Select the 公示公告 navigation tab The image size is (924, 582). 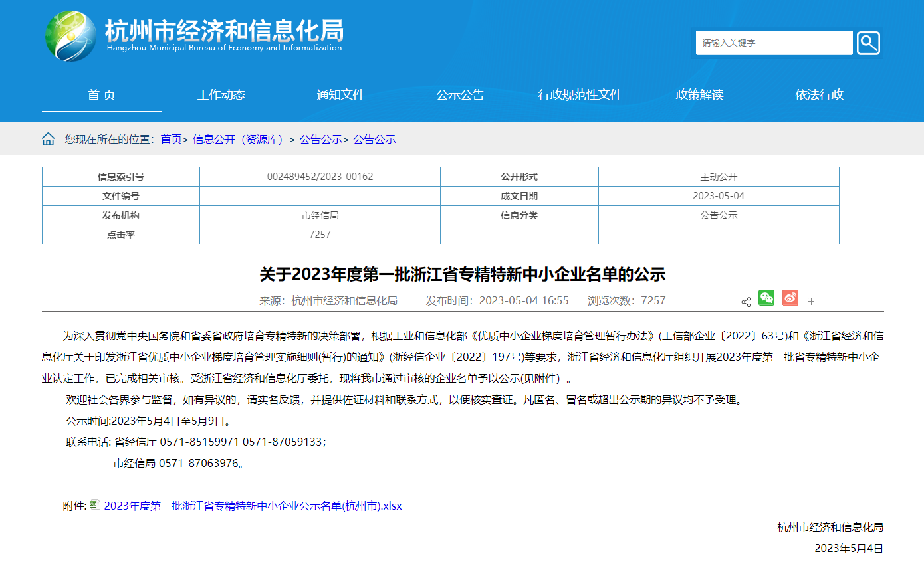(x=461, y=95)
